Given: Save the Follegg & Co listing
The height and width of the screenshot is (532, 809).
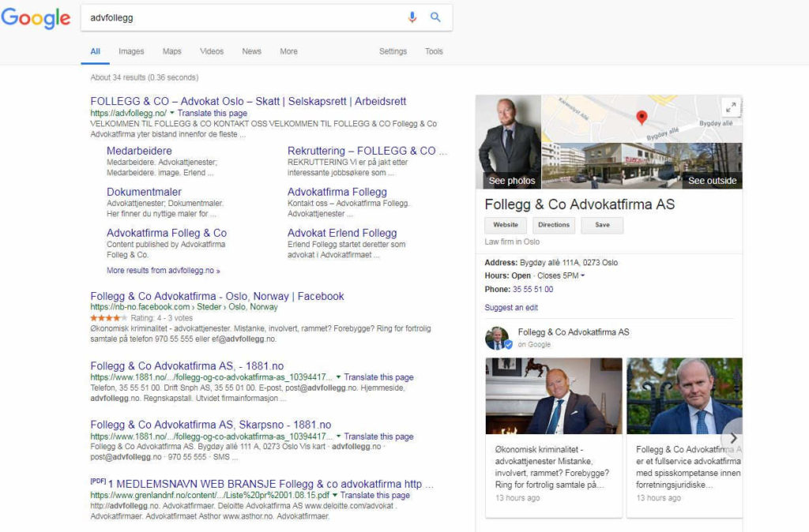Looking at the screenshot, I should [601, 224].
